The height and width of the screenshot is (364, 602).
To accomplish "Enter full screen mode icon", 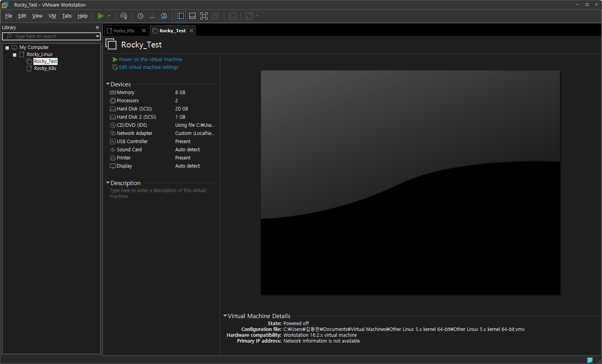I will (x=204, y=16).
